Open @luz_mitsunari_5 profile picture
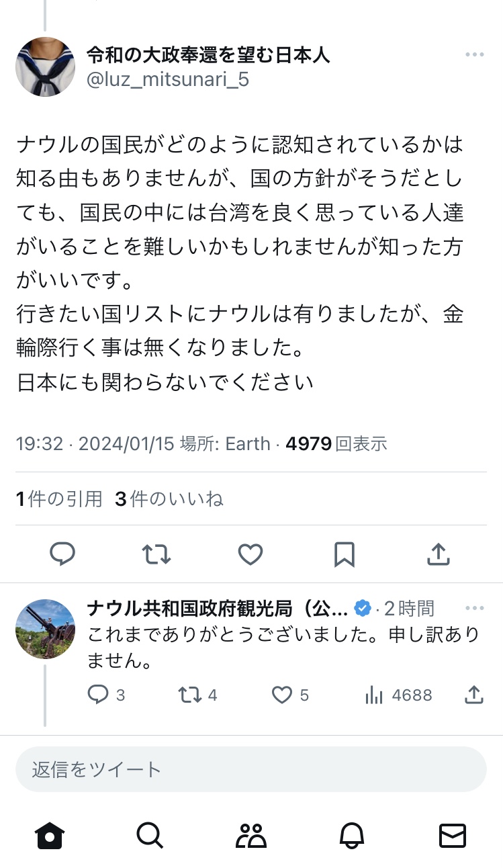503x868 pixels. pyautogui.click(x=45, y=67)
